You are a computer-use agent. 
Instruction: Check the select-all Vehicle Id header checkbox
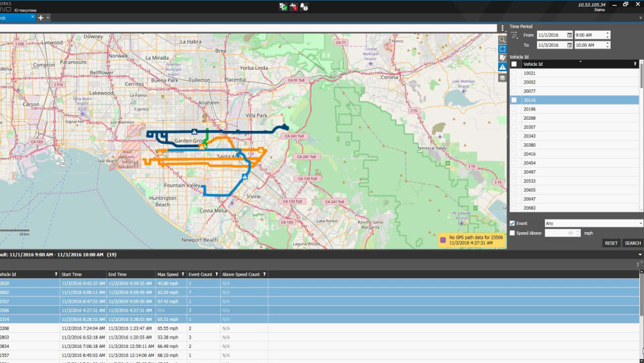click(515, 64)
